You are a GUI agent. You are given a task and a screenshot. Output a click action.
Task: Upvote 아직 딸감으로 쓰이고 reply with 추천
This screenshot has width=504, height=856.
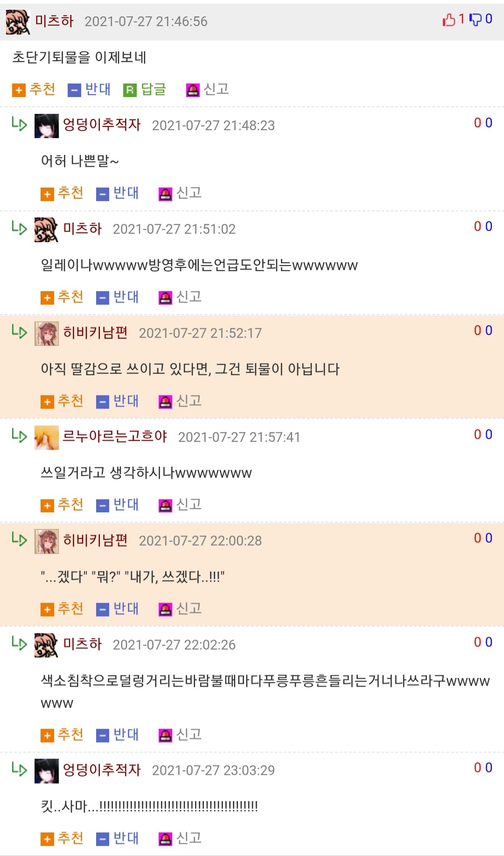click(62, 401)
